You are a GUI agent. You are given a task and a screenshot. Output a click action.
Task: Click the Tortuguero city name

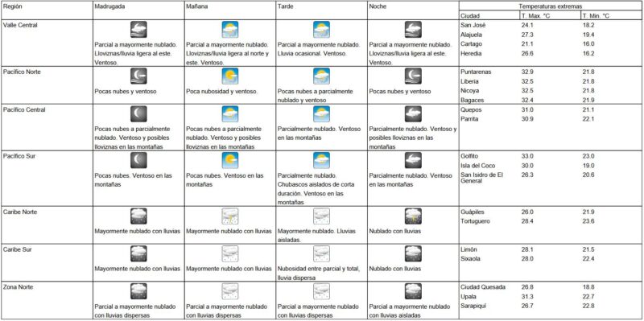pyautogui.click(x=475, y=221)
